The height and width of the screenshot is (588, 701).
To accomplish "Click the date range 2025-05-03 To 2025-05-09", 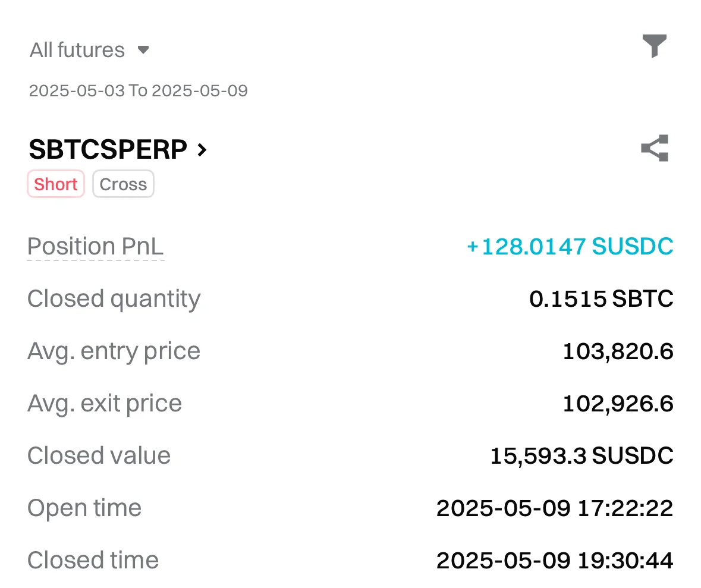I will point(139,91).
